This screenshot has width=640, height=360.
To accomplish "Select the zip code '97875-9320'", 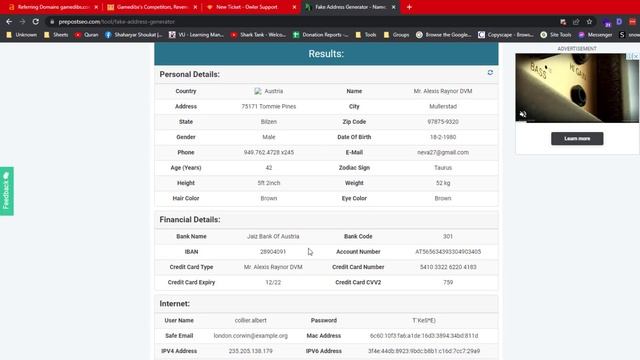I will click(443, 122).
